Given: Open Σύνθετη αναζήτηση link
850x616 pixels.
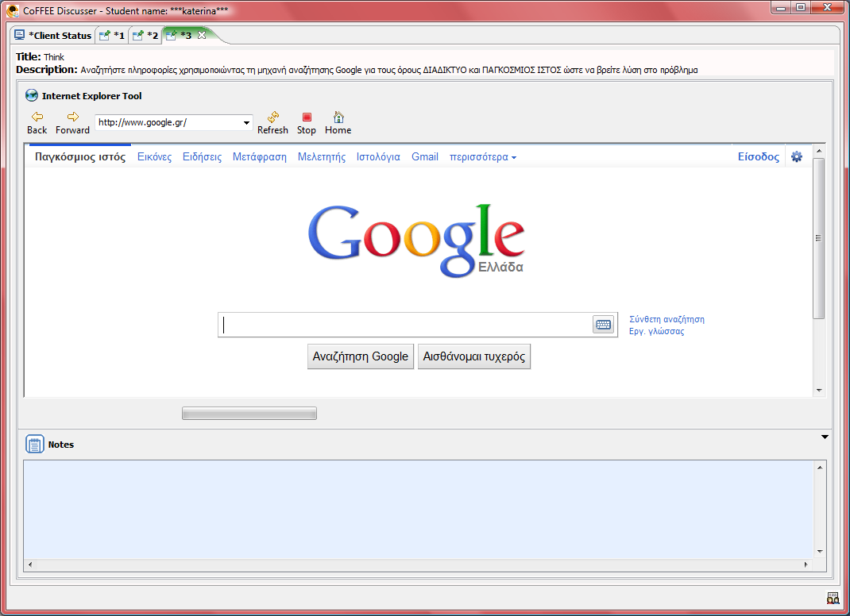Looking at the screenshot, I should click(666, 319).
